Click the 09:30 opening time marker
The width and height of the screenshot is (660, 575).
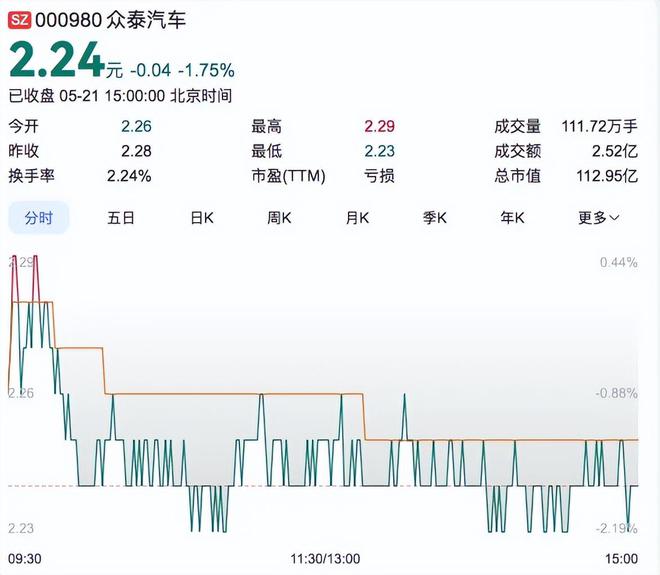(26, 558)
